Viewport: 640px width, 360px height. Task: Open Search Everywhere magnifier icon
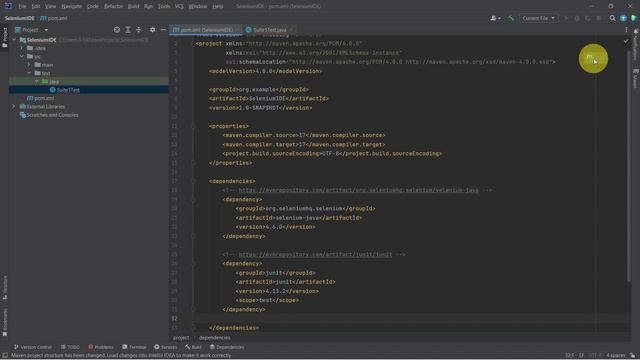[x=612, y=18]
